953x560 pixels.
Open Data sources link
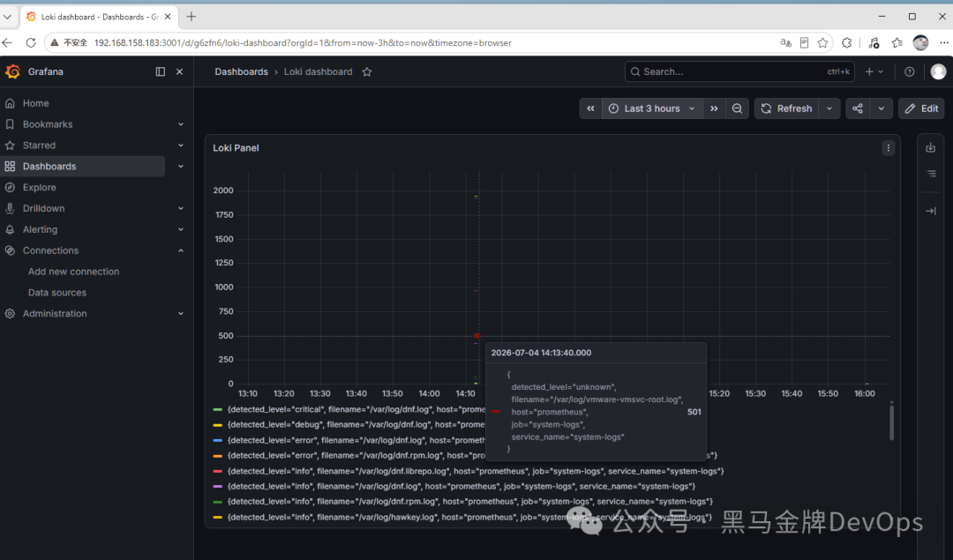click(x=57, y=292)
